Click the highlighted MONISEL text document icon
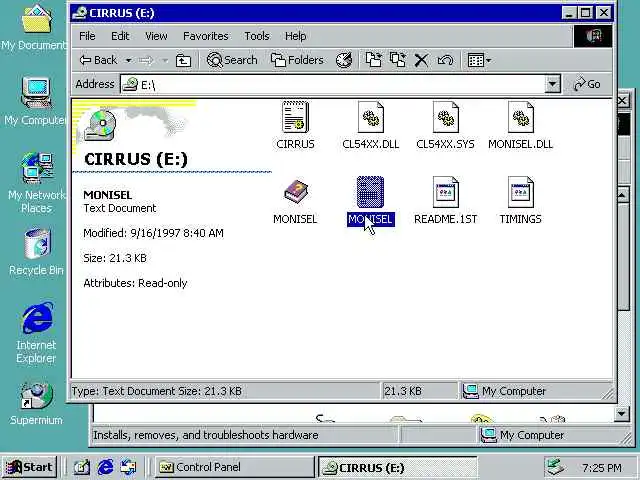This screenshot has height=480, width=640. [x=370, y=192]
